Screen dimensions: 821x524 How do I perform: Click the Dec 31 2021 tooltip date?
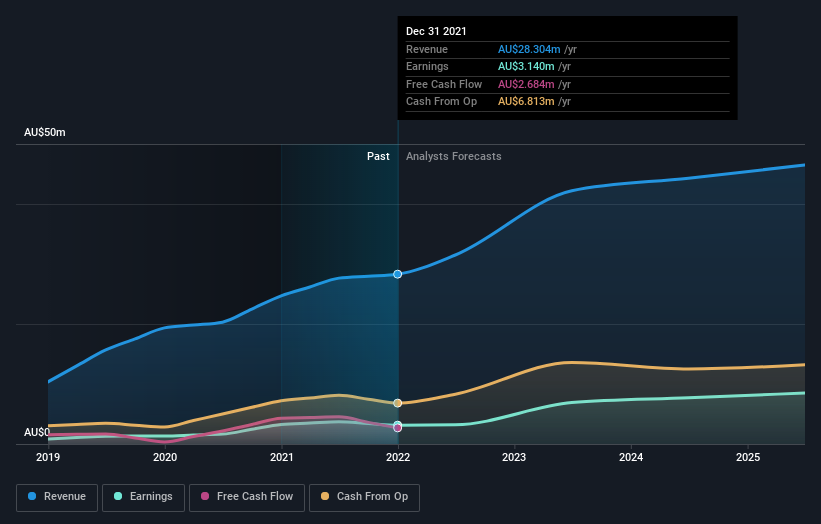click(436, 31)
